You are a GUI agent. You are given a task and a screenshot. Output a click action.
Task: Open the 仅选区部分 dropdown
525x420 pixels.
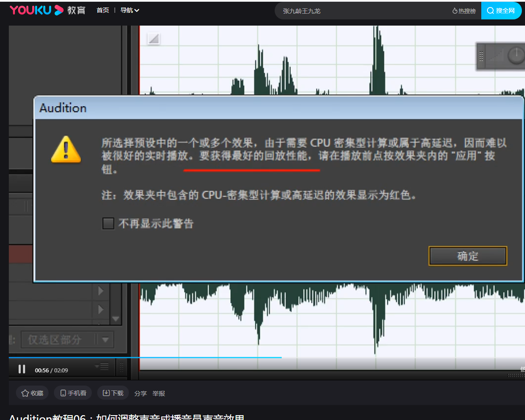coord(67,340)
